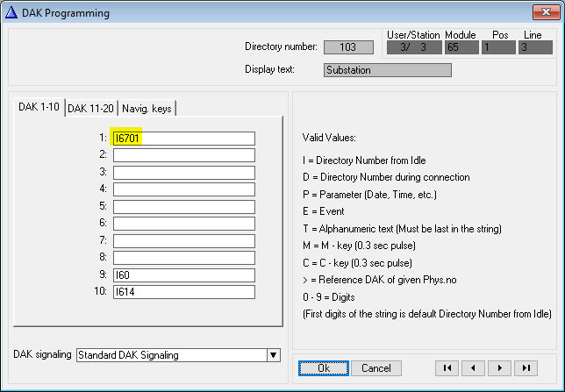Image resolution: width=565 pixels, height=392 pixels.
Task: Click the Line field showing 3
Action: pos(535,47)
